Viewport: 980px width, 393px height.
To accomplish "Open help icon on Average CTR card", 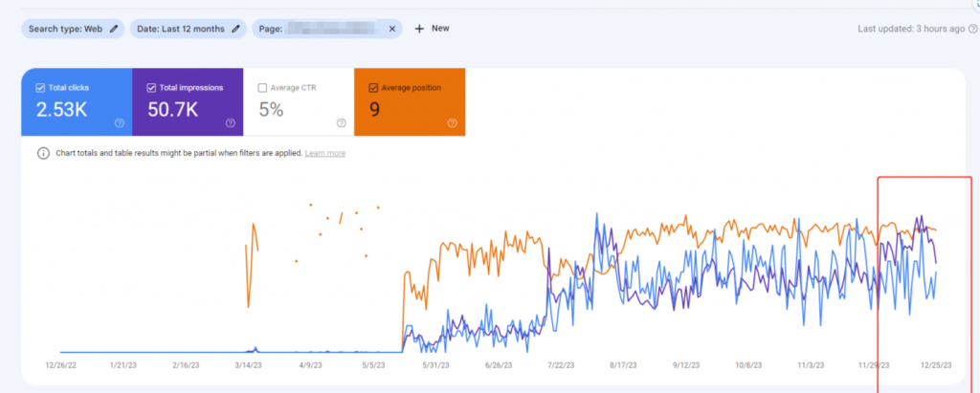I will 342,123.
